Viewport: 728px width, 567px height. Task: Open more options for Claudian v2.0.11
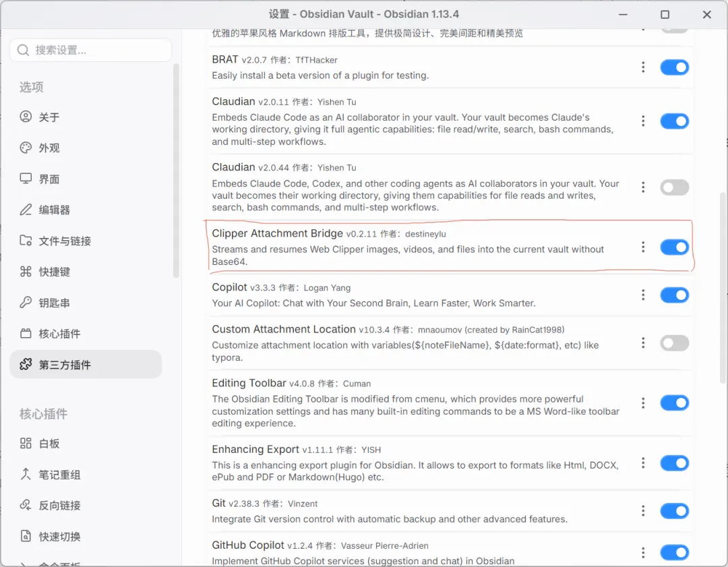tap(643, 121)
